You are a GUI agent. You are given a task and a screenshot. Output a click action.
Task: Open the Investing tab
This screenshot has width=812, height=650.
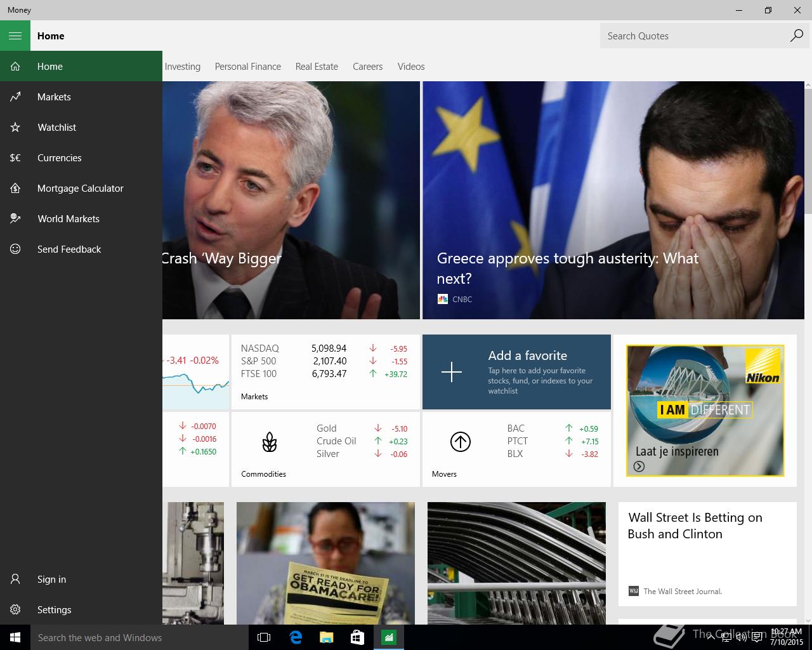point(182,66)
